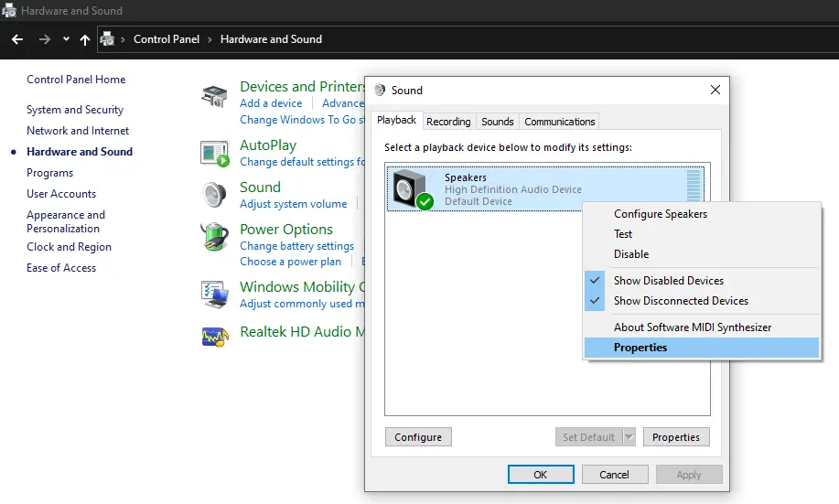Viewport: 839px width, 504px height.
Task: Open Windows Mobility Center heading link
Action: 302,287
